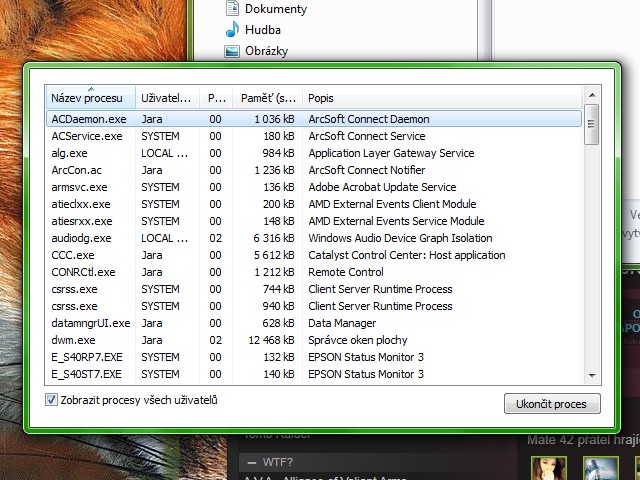Sort by Popis column header
The width and height of the screenshot is (640, 480).
click(442, 98)
